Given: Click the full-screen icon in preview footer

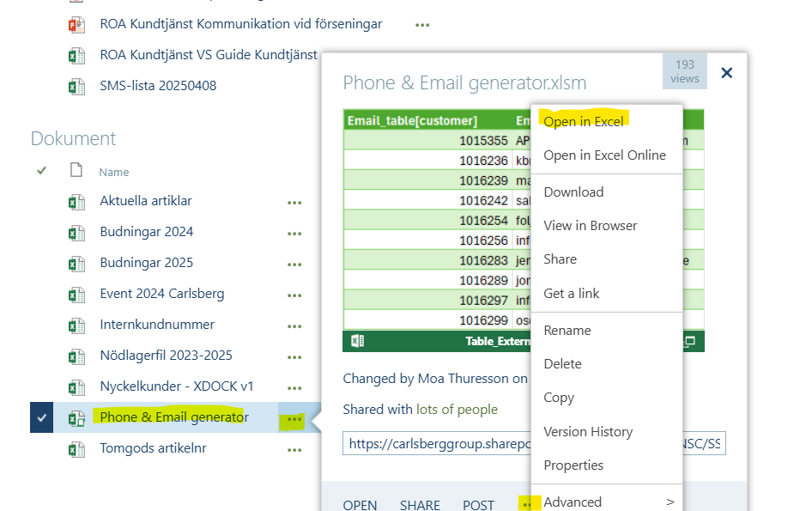Looking at the screenshot, I should tap(688, 341).
